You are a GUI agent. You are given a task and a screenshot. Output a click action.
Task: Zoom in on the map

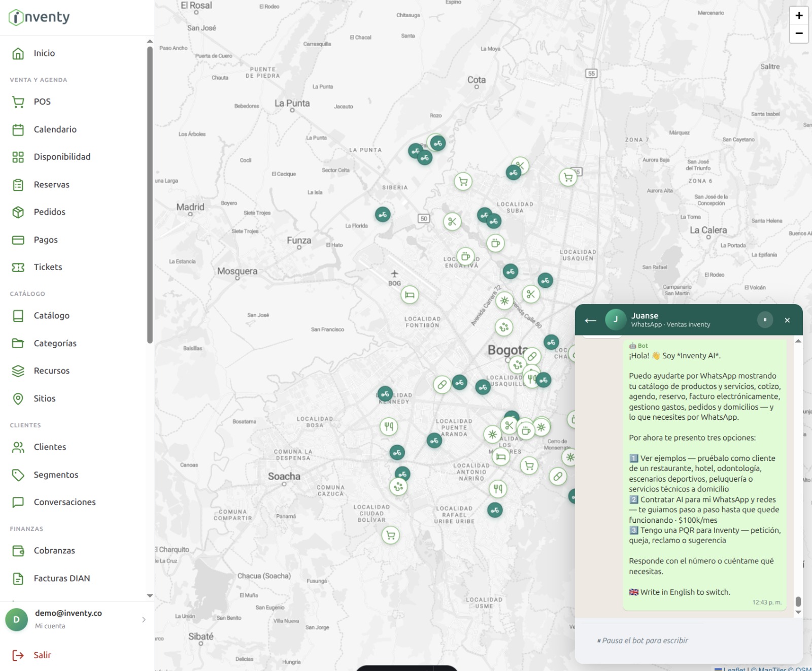799,16
